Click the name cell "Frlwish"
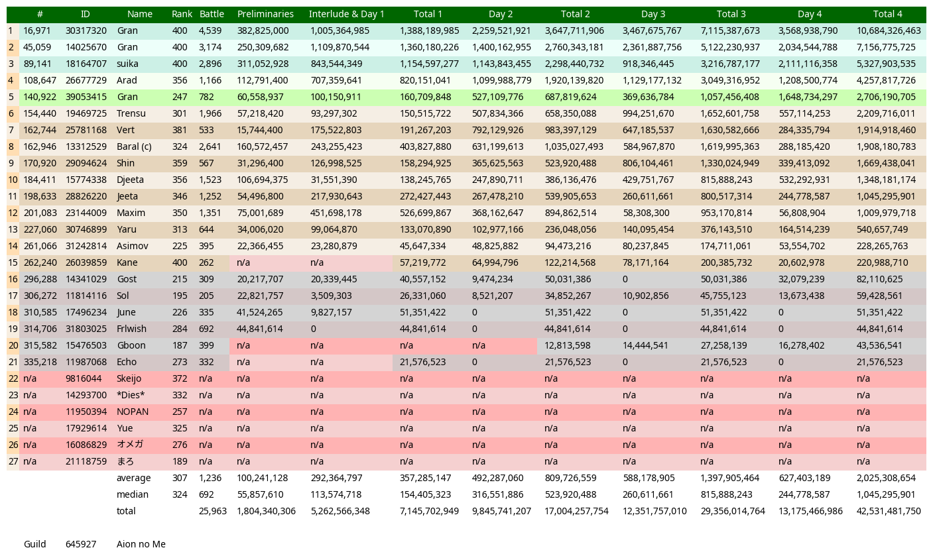 131,329
